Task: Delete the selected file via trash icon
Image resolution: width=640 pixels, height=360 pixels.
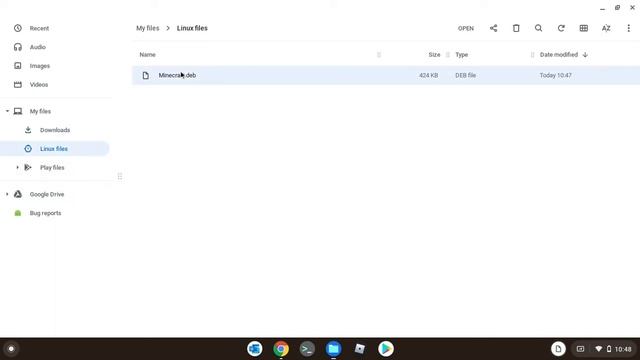Action: click(x=516, y=28)
